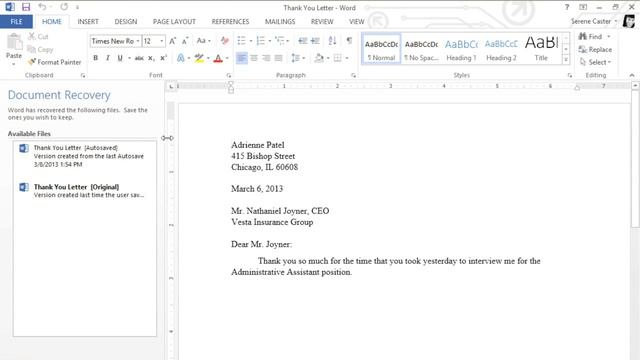The height and width of the screenshot is (360, 640).
Task: Click Replace in the Editing group
Action: 596,49
